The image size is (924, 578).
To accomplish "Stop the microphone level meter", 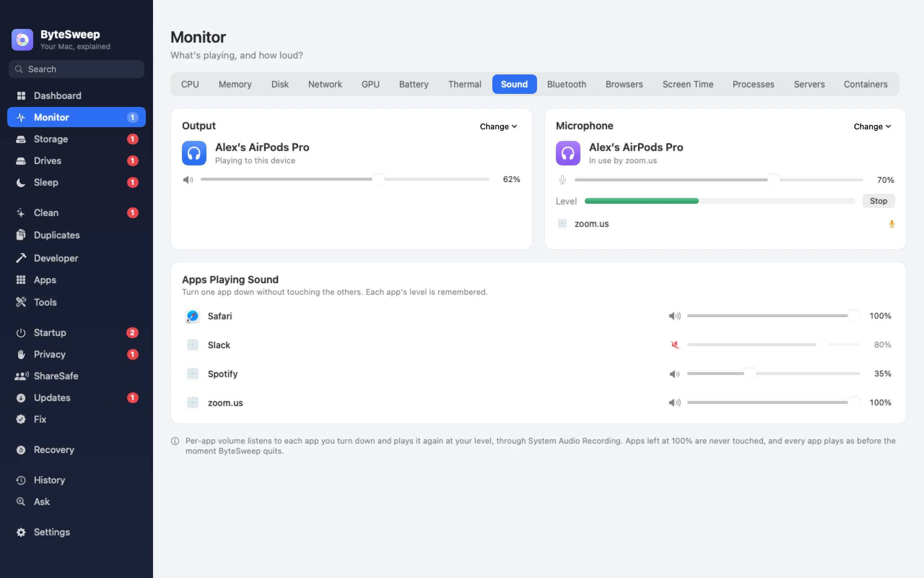I will pyautogui.click(x=878, y=201).
